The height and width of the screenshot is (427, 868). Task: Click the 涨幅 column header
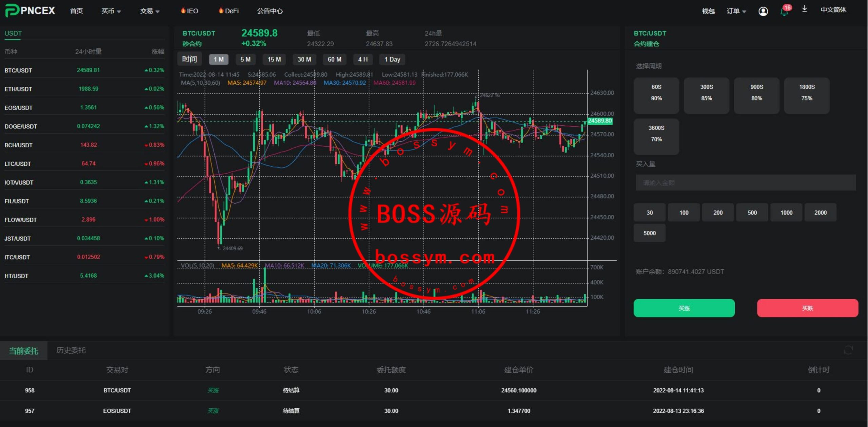(158, 52)
